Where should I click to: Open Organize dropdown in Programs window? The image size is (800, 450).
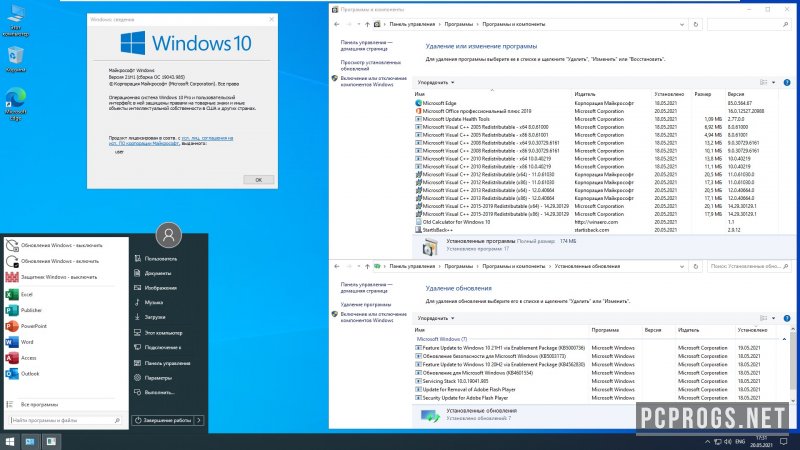[436, 82]
